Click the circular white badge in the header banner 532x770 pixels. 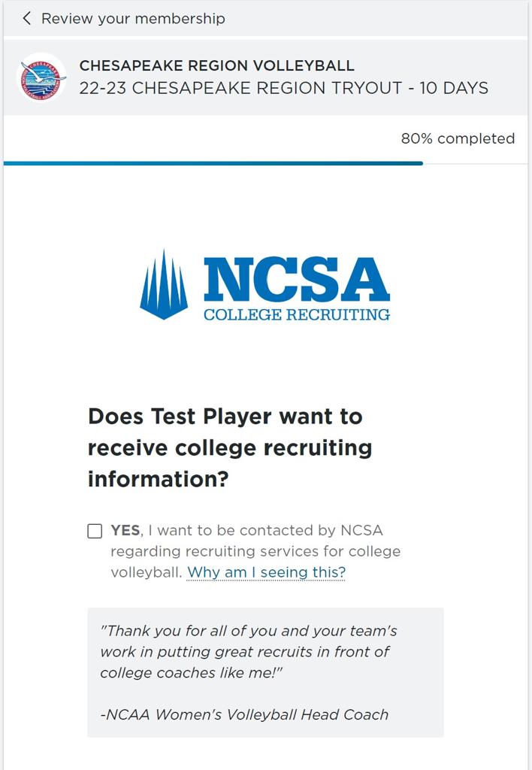(41, 77)
